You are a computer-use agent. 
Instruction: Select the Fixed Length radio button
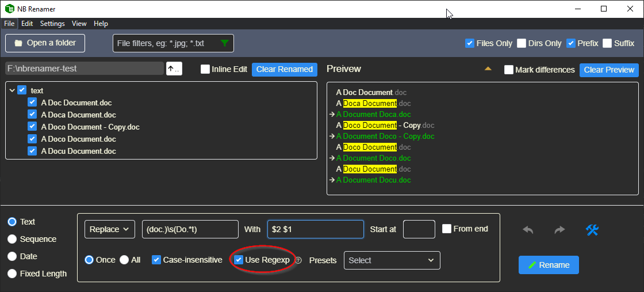tap(12, 274)
